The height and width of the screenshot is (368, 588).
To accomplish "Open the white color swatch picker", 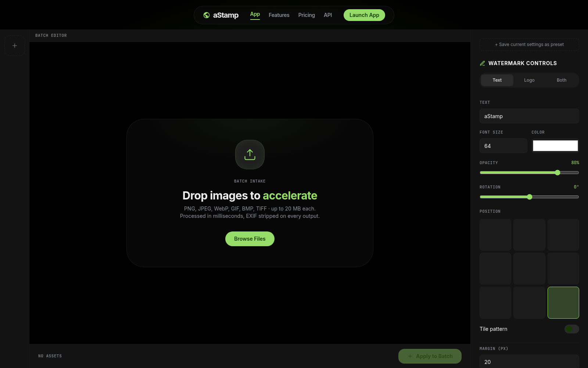I will point(555,146).
